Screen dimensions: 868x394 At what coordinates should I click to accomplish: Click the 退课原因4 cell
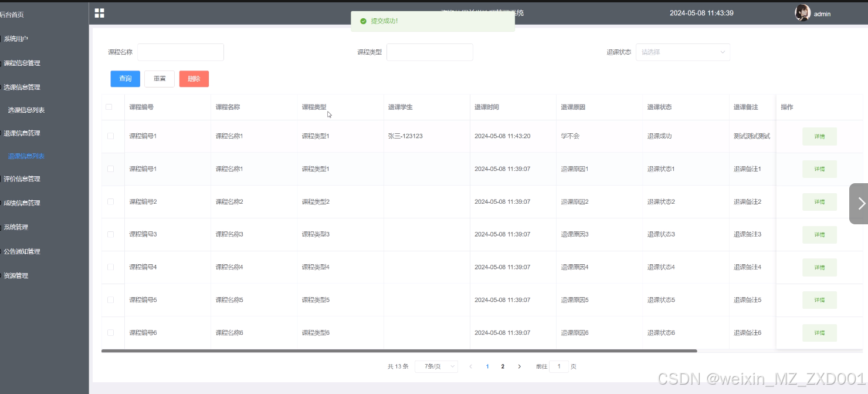coord(575,267)
